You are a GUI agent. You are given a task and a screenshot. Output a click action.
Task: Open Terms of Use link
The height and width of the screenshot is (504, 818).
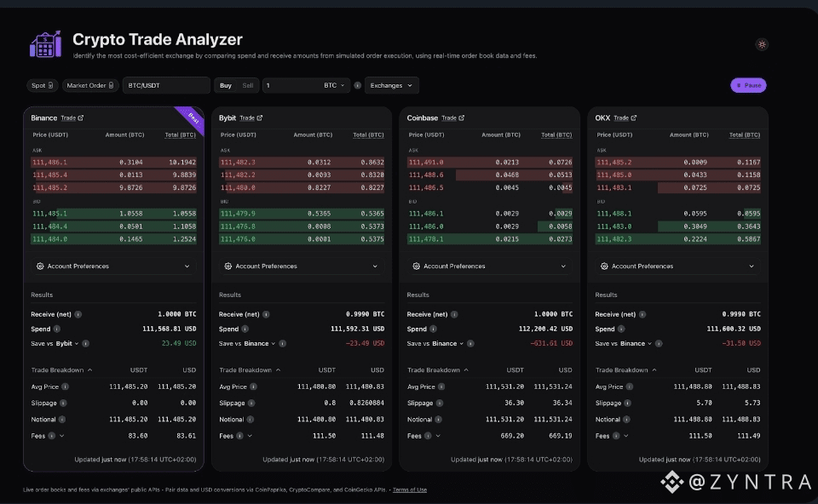(410, 490)
